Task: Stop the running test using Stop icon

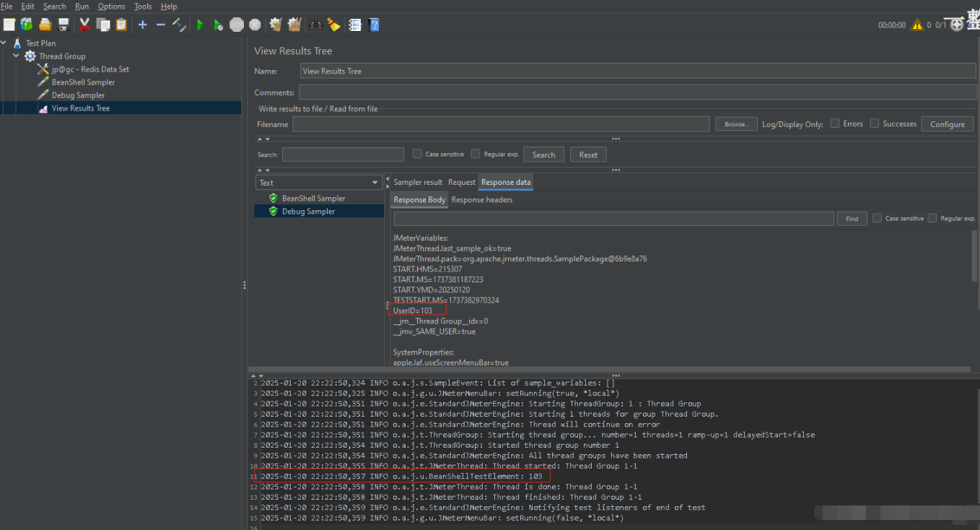Action: 237,24
